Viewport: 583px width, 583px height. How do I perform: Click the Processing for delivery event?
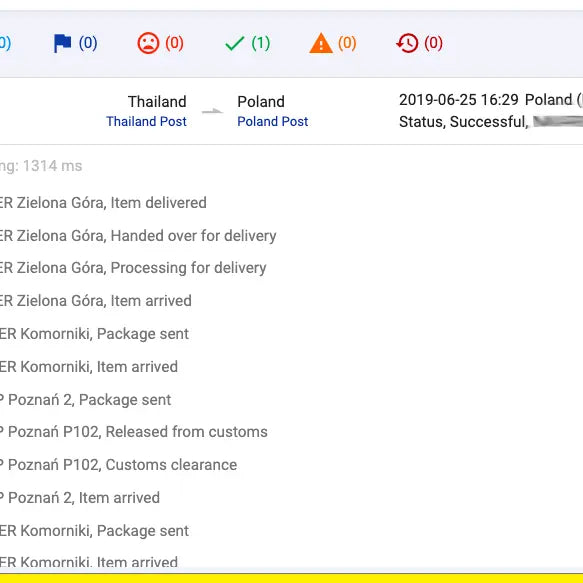coord(133,268)
